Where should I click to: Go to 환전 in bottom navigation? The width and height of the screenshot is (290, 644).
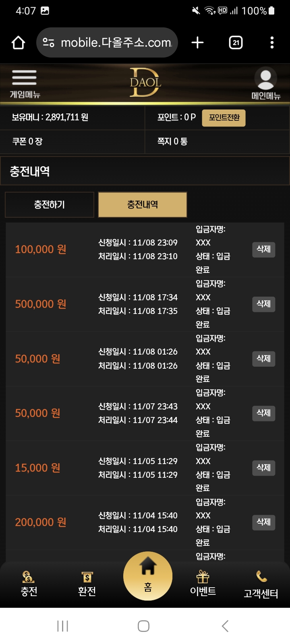(87, 584)
